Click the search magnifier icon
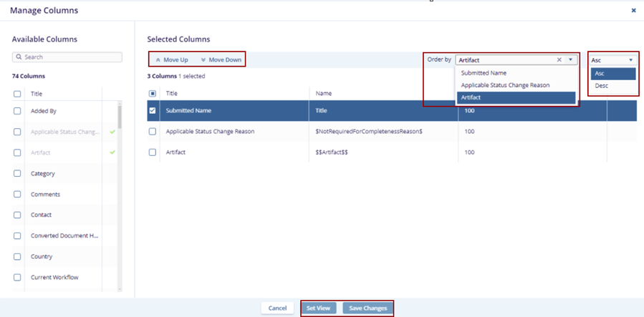Viewport: 644px width, 317px height. [19, 57]
